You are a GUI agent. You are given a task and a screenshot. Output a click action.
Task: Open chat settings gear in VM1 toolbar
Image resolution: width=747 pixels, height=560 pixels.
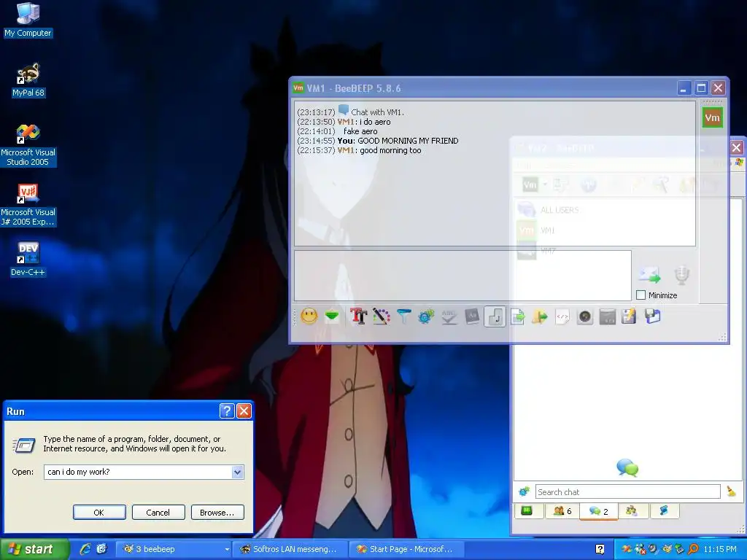[x=426, y=316]
